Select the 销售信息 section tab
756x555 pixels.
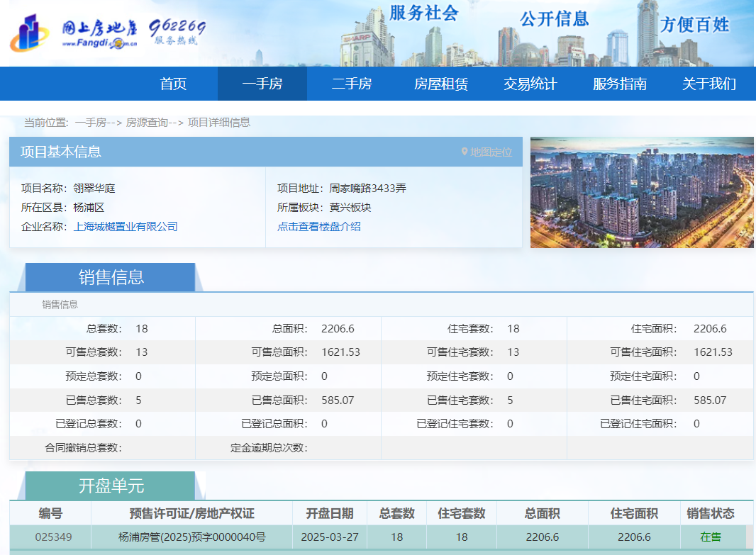[x=111, y=277]
